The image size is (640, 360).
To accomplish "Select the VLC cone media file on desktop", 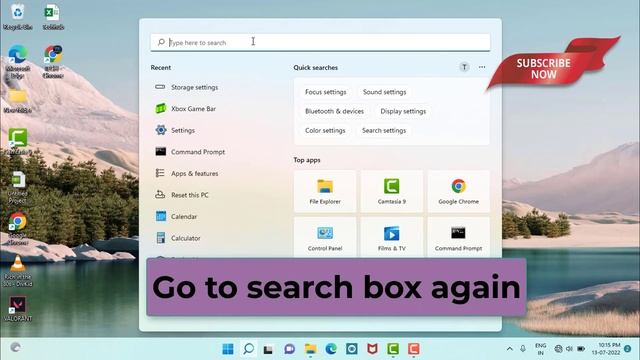I will pos(18,271).
